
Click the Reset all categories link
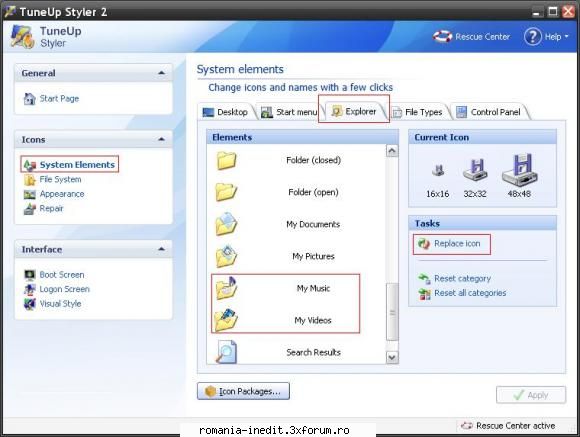(x=470, y=293)
